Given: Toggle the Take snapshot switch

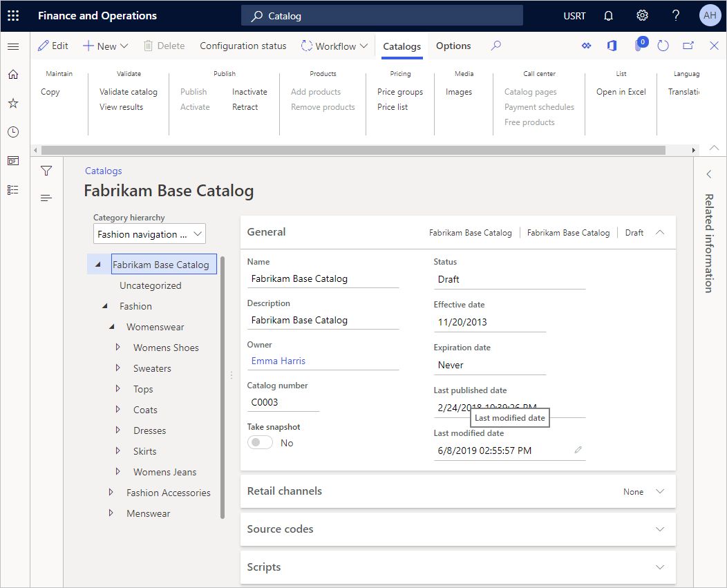Looking at the screenshot, I should tap(261, 443).
